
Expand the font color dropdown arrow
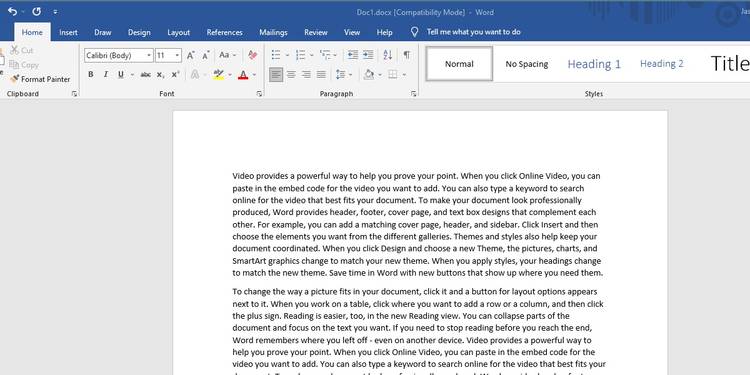[254, 75]
